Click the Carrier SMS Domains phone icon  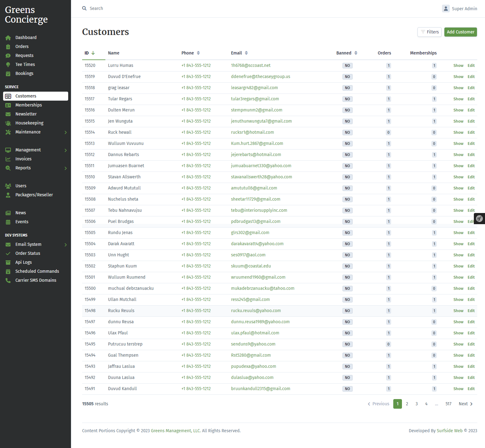8,280
